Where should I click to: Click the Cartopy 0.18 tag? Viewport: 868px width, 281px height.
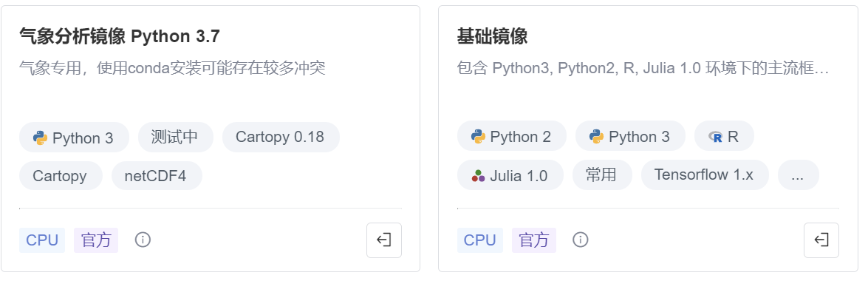tap(281, 138)
